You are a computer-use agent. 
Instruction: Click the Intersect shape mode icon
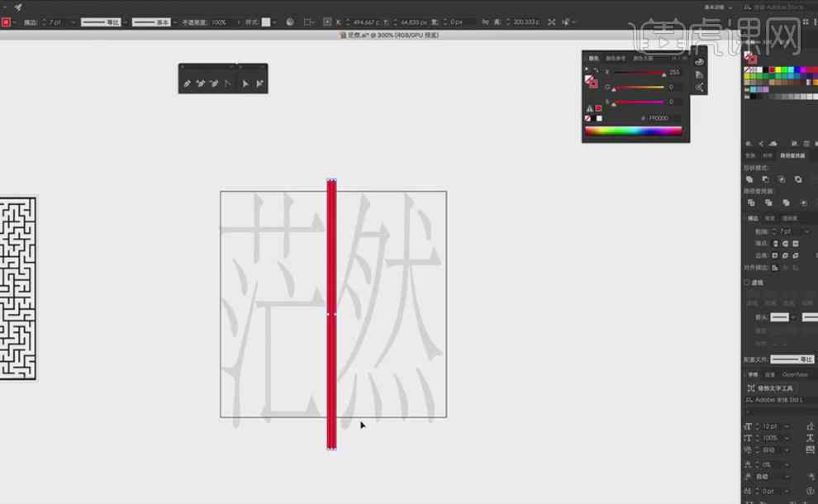(782, 179)
